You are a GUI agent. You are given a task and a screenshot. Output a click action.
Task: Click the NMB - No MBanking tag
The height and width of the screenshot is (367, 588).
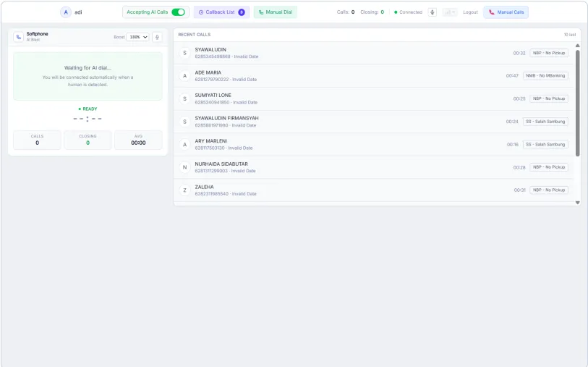(x=545, y=76)
